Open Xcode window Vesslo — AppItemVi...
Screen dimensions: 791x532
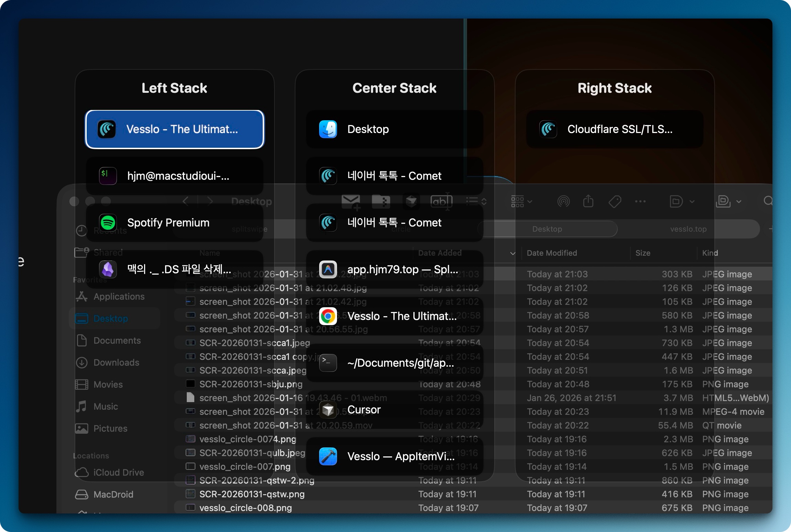tap(395, 456)
